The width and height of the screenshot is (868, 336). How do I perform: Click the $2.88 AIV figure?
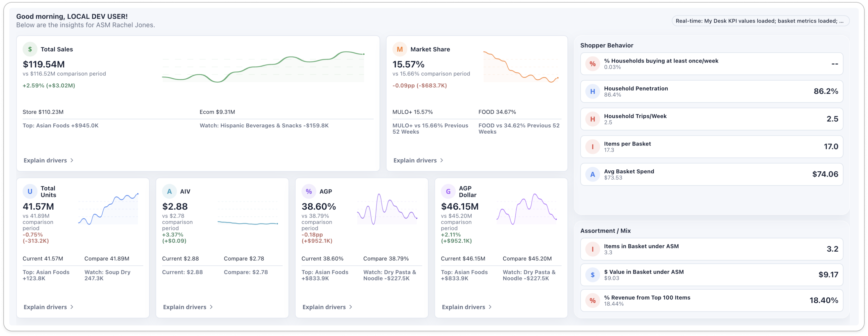175,206
